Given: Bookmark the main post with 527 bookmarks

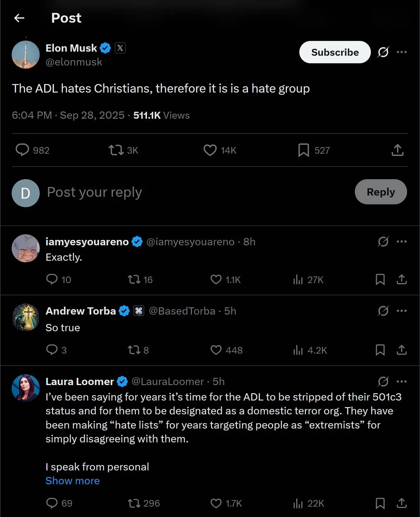Looking at the screenshot, I should coord(303,150).
